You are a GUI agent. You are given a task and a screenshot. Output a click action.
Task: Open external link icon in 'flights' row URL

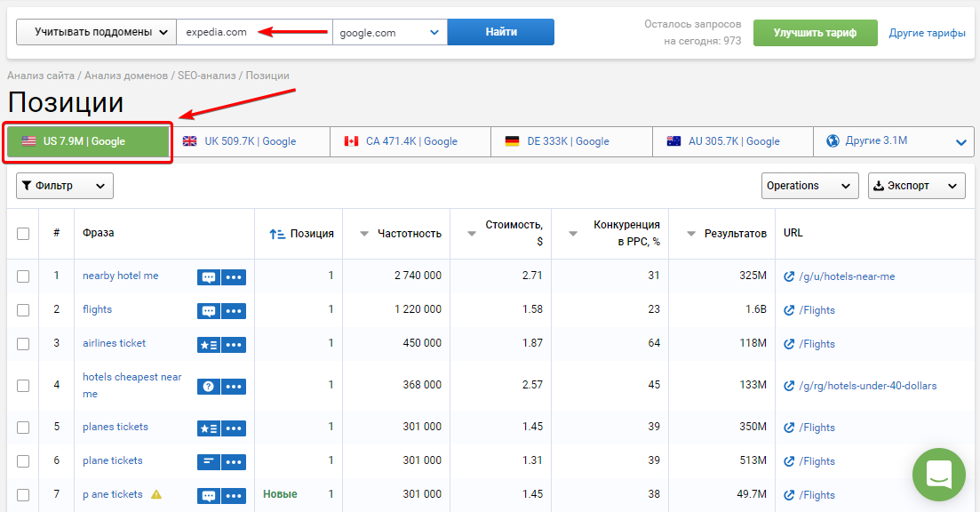[789, 310]
